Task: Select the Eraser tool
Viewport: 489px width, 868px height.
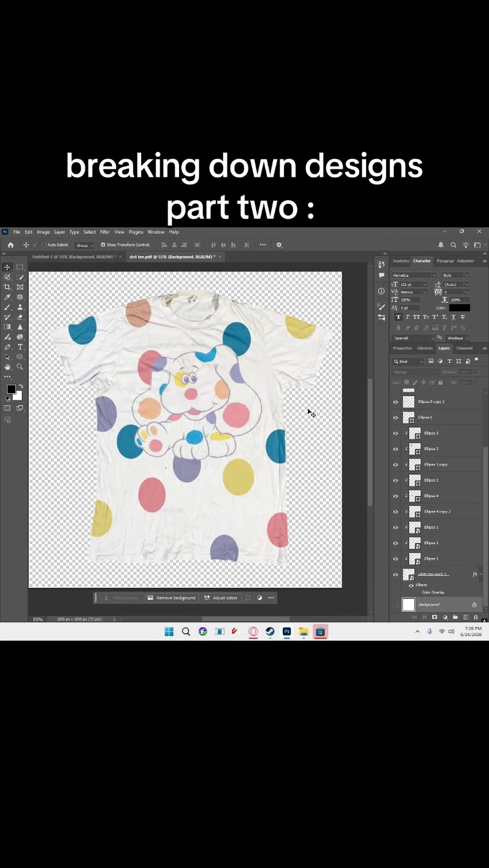Action: pos(20,317)
